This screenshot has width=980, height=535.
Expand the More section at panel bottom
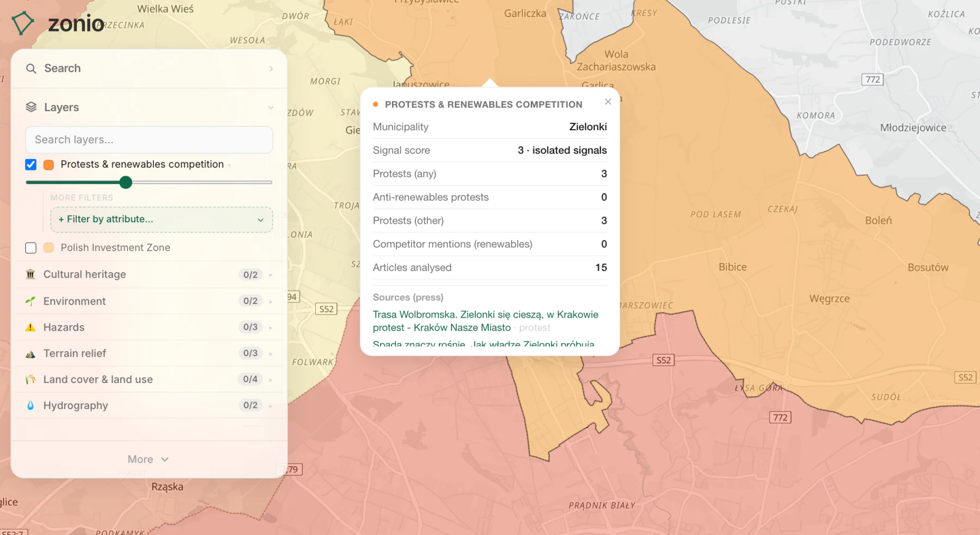(x=149, y=460)
